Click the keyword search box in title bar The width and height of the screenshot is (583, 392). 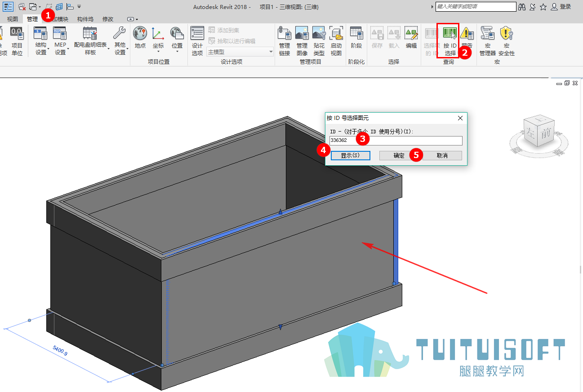pyautogui.click(x=476, y=7)
